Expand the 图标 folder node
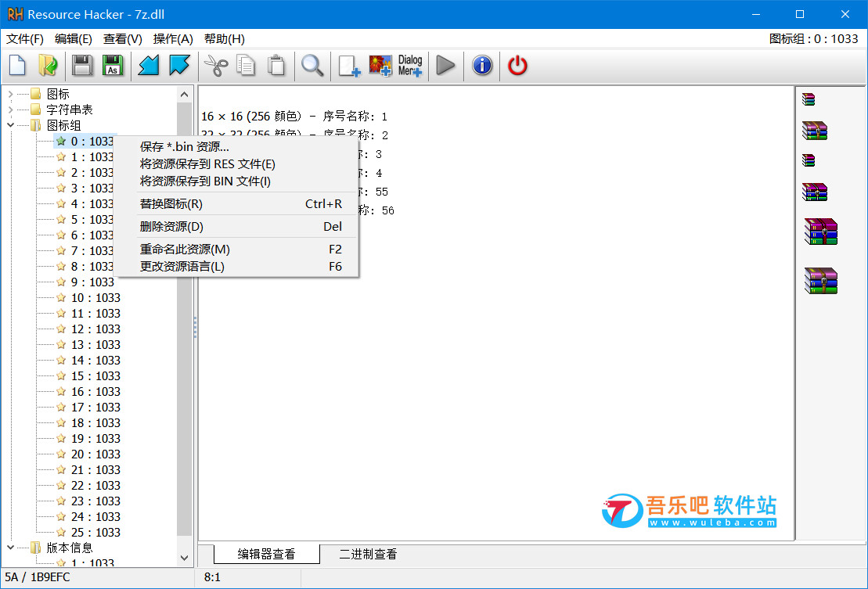Image resolution: width=868 pixels, height=589 pixels. point(10,94)
